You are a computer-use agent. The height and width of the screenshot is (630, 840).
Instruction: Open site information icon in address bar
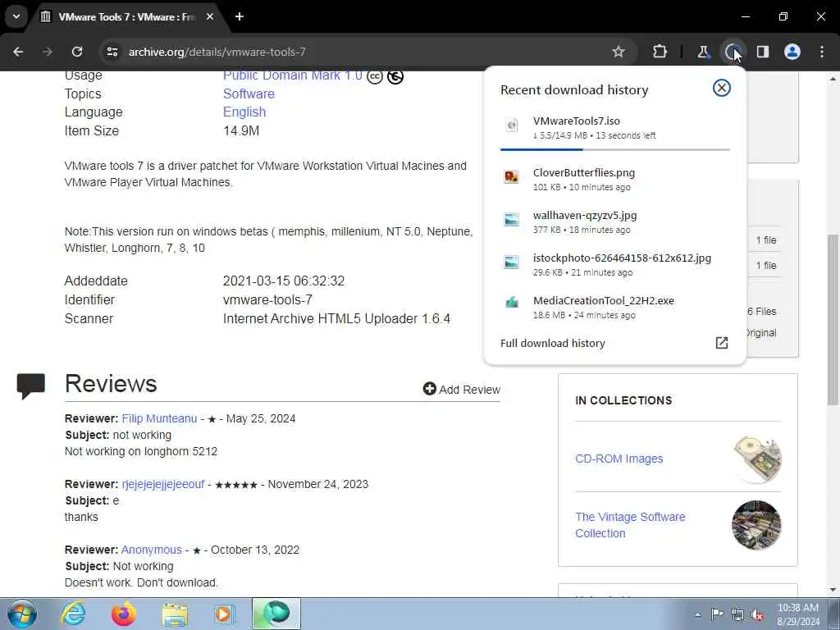(112, 52)
